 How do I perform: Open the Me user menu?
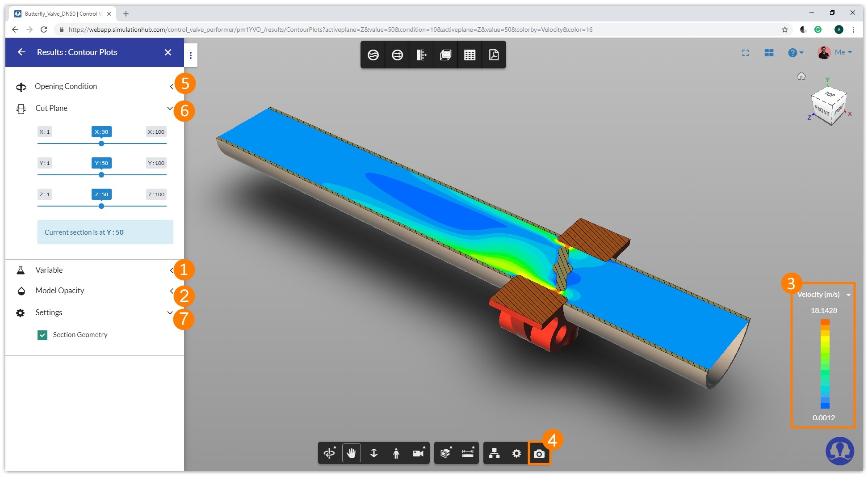(x=842, y=52)
